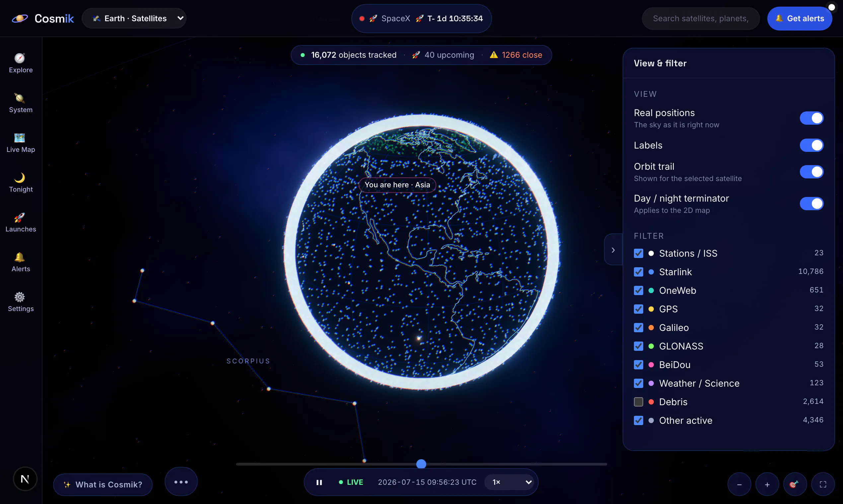This screenshot has height=504, width=843.
Task: Click the View & filter heading
Action: point(660,63)
